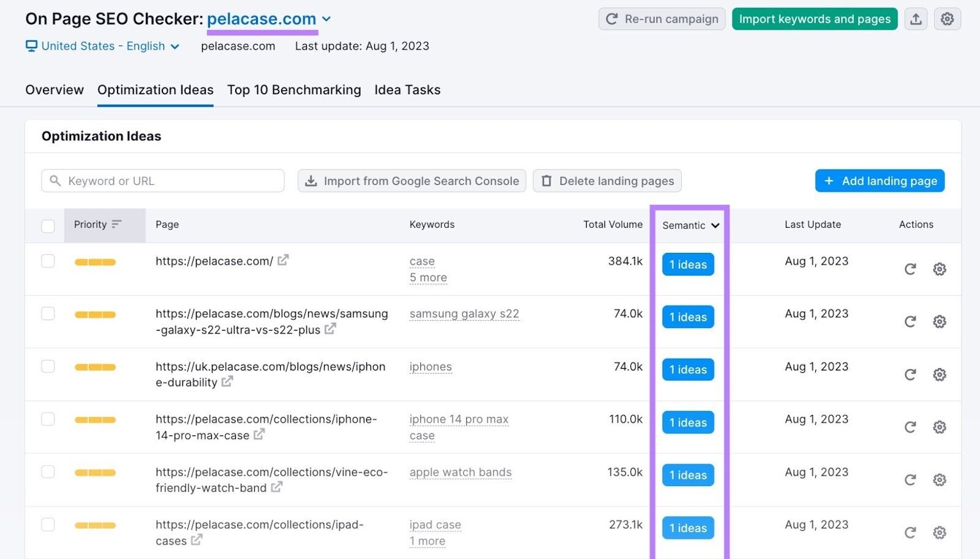Click the Priority sort icon
The height and width of the screenshot is (559, 980).
point(116,224)
